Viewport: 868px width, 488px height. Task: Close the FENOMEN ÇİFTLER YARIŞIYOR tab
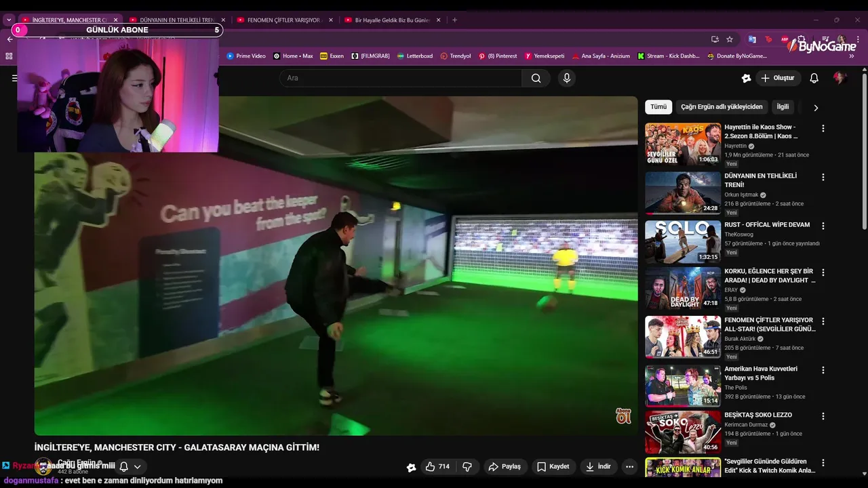[331, 20]
